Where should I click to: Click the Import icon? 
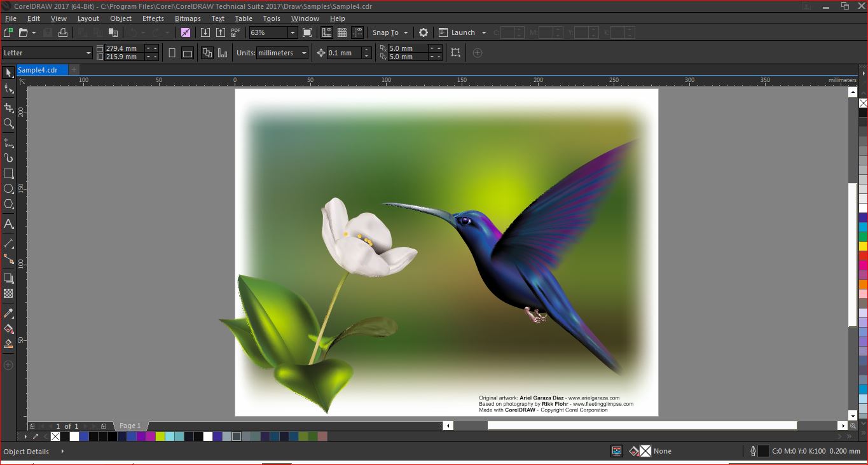pos(205,32)
